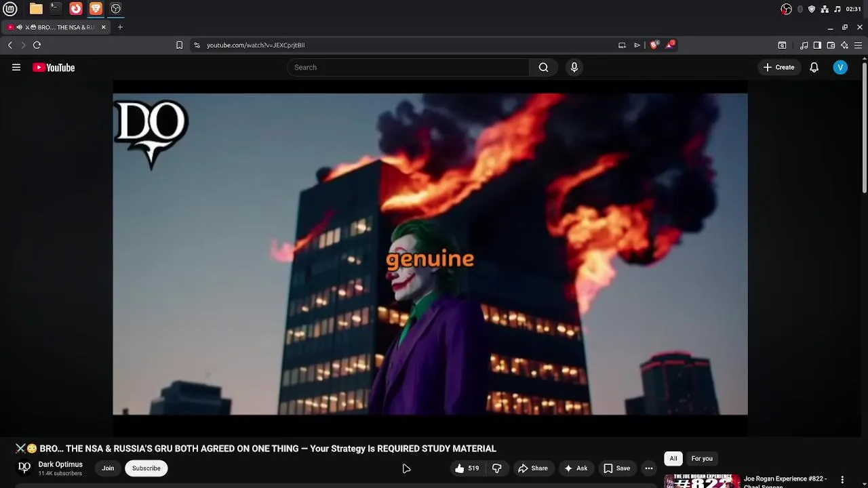Open the file manager folder icon in the panel
Screen dimensions: 868x488
point(36,9)
